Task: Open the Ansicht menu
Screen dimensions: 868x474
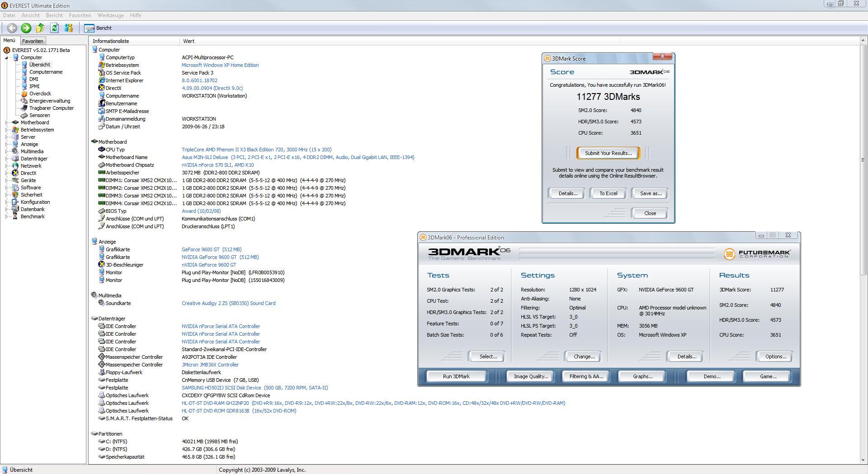Action: [x=31, y=15]
